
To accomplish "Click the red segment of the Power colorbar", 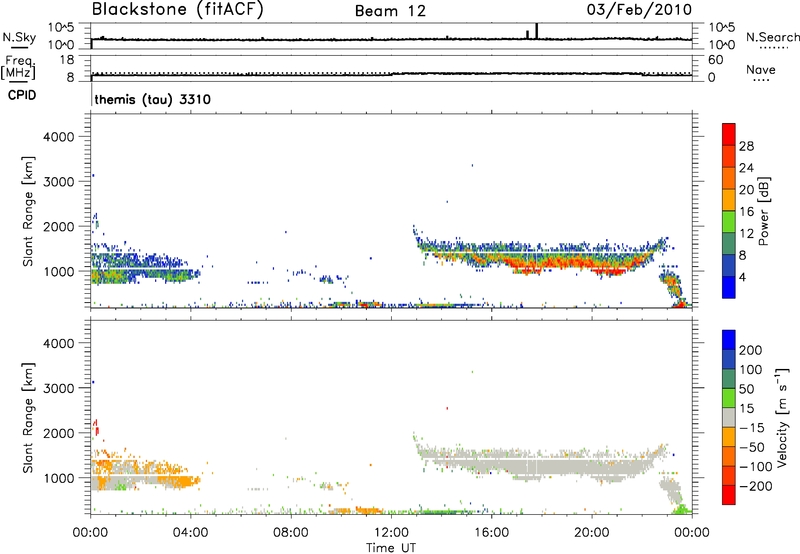I will click(x=729, y=134).
